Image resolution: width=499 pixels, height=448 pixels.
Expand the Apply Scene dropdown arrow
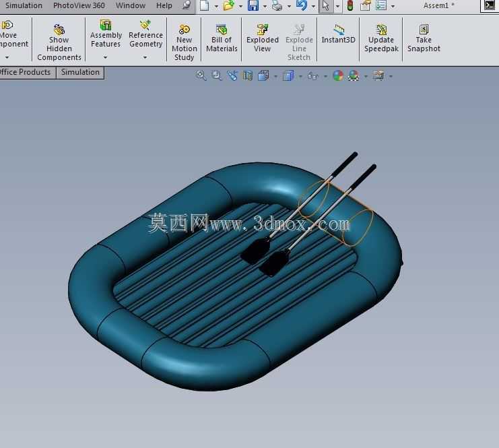[x=366, y=76]
